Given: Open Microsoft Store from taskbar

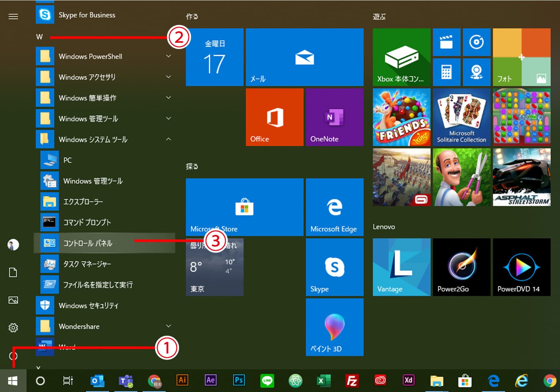Looking at the screenshot, I should tap(465, 381).
